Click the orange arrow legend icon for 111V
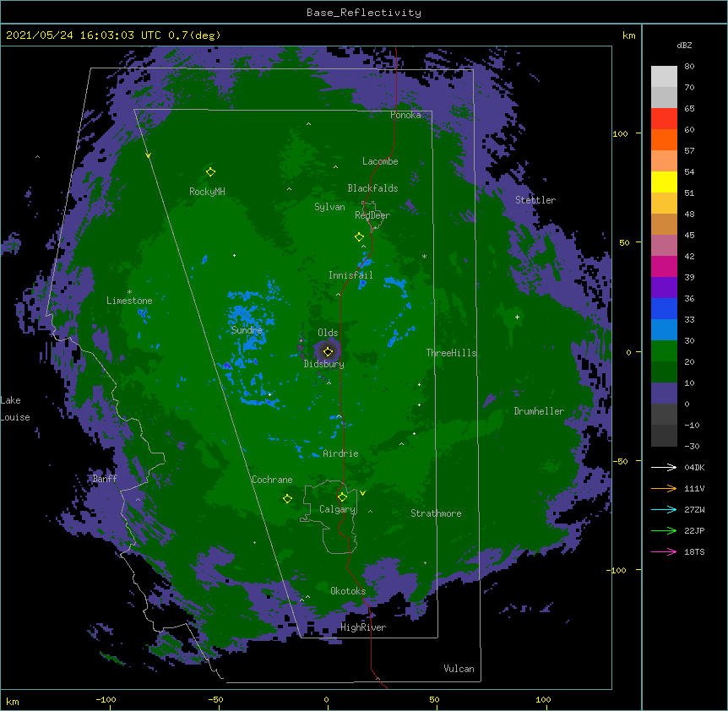 664,488
